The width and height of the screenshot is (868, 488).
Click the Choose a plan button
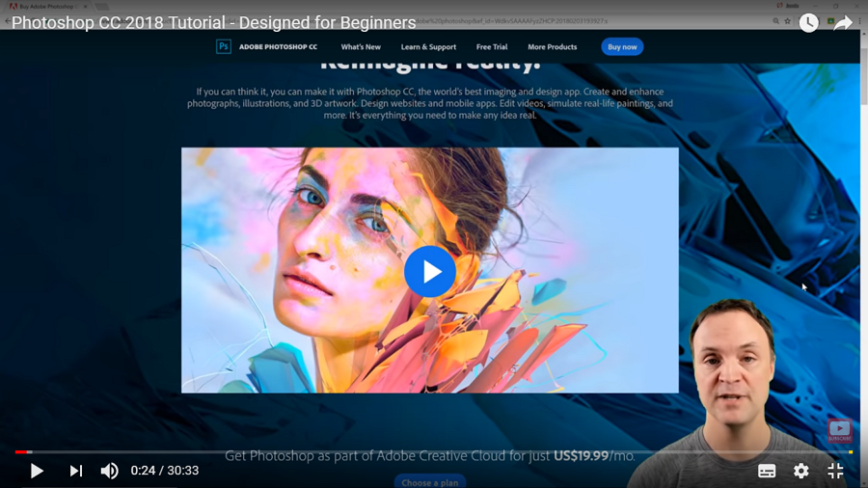[x=430, y=481]
